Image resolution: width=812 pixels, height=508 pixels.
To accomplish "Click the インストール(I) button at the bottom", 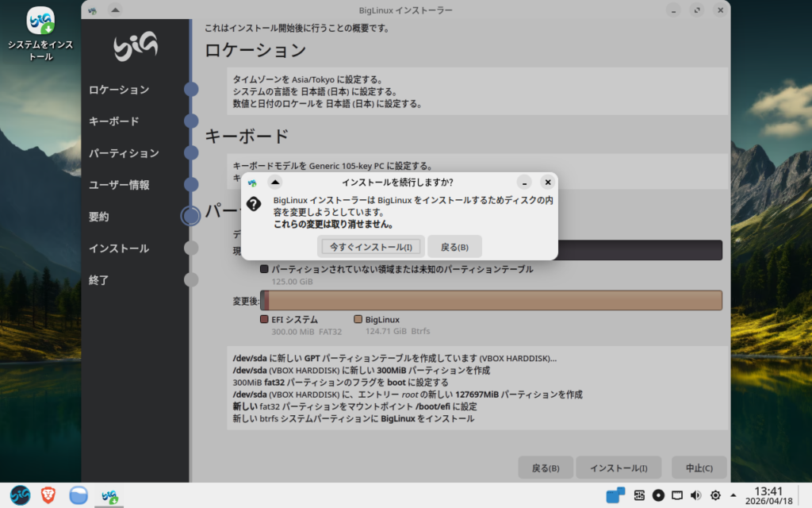I will click(619, 468).
